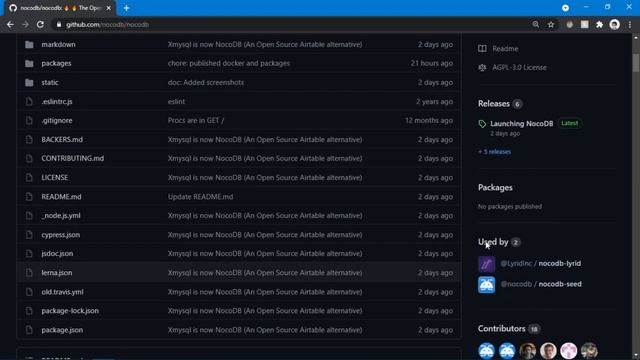Screen dimensions: 640x360
Task: Open BACKERS.md file
Action: pyautogui.click(x=62, y=140)
